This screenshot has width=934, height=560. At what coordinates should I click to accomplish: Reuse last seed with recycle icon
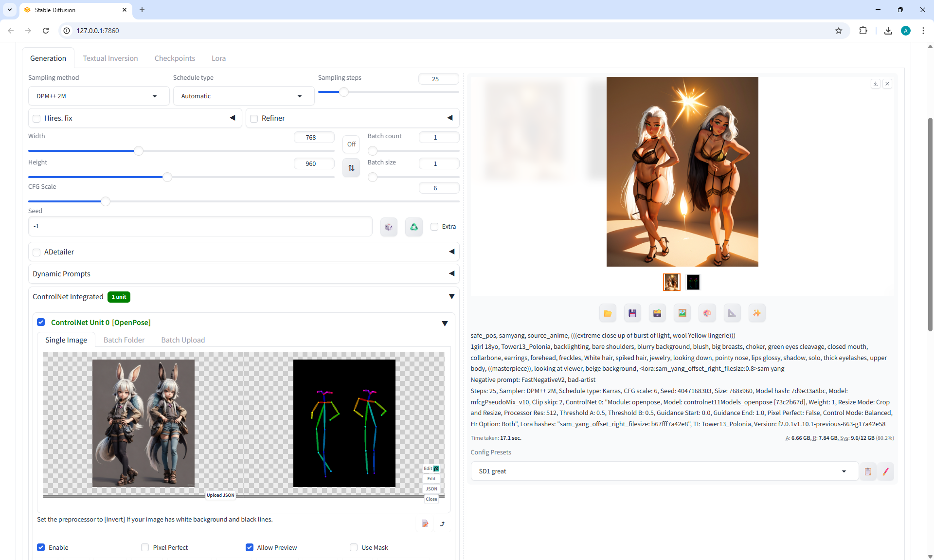pyautogui.click(x=413, y=227)
